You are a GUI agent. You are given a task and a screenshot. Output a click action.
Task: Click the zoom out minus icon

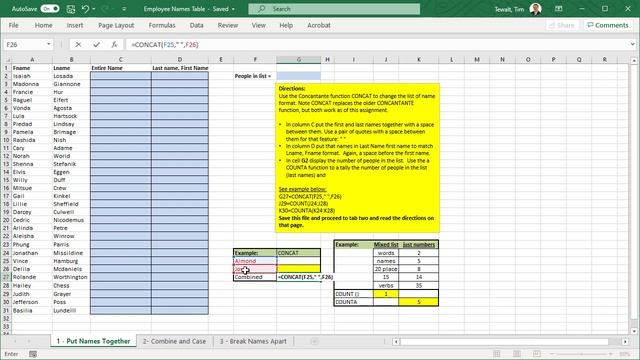(551, 354)
